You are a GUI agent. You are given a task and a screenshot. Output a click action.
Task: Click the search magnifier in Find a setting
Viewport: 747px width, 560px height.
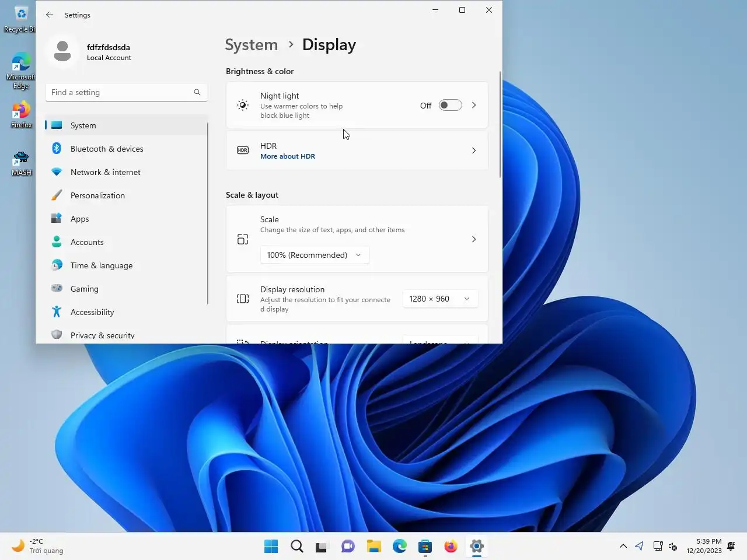[197, 92]
